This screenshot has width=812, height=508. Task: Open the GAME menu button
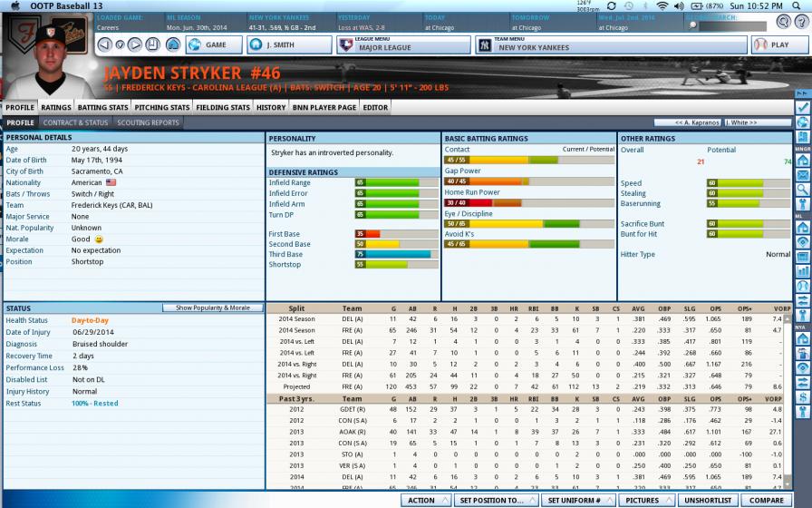click(214, 45)
